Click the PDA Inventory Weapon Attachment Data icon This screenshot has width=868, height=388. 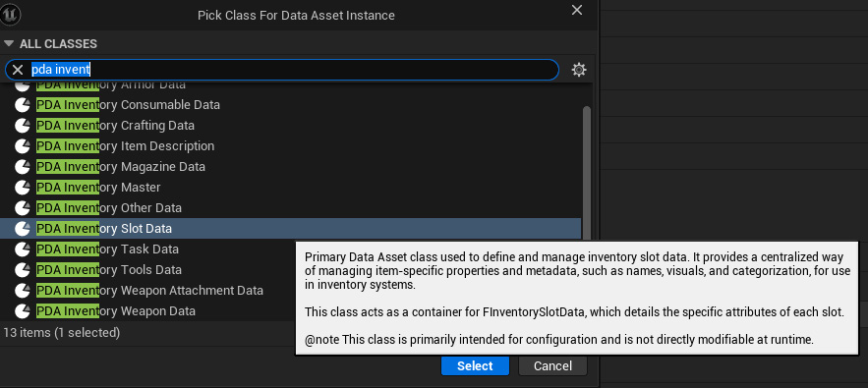click(x=23, y=291)
